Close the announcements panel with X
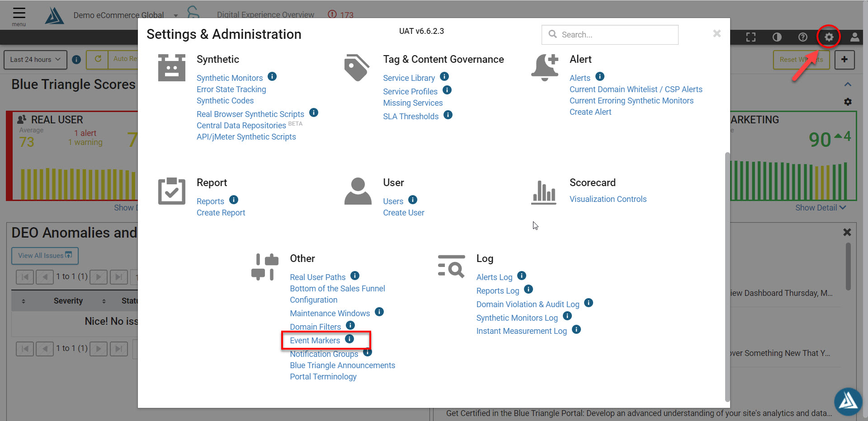This screenshot has height=421, width=868. tap(847, 232)
